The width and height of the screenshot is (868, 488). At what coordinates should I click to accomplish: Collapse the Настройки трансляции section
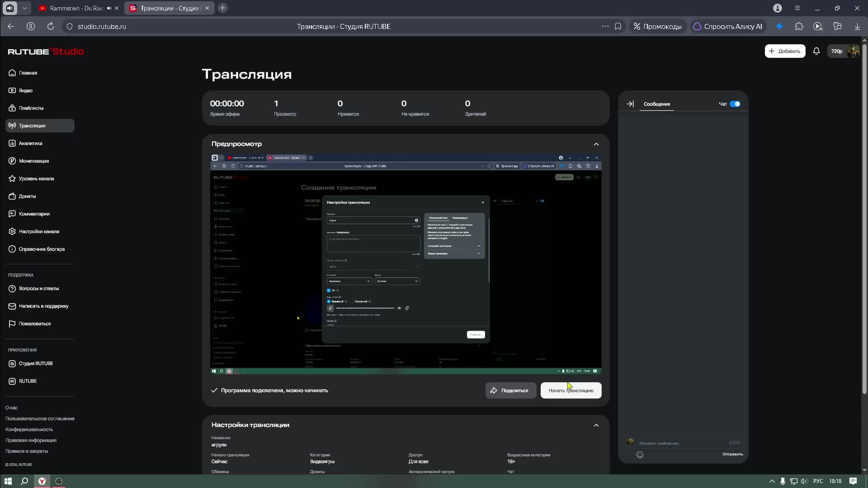[596, 425]
